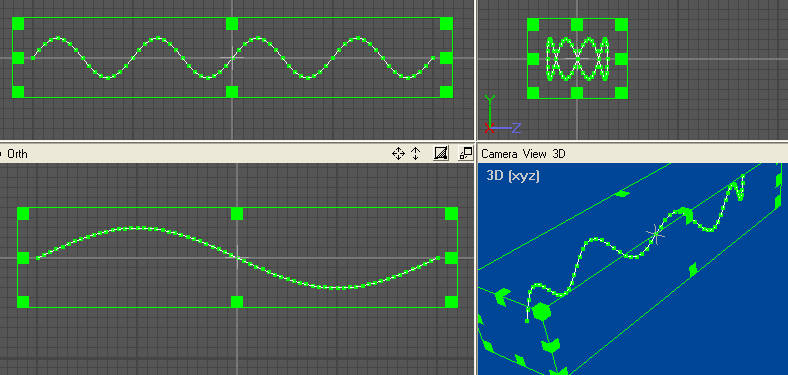788x375 pixels.
Task: Click the vertical splitter between top viewports
Action: click(476, 70)
